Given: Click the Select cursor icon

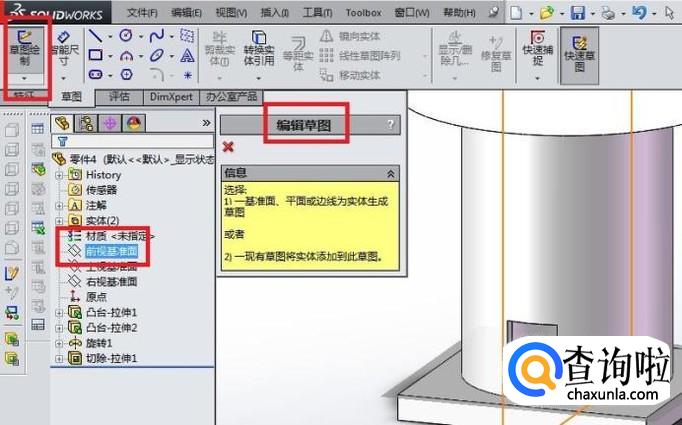Looking at the screenshot, I should (669, 13).
